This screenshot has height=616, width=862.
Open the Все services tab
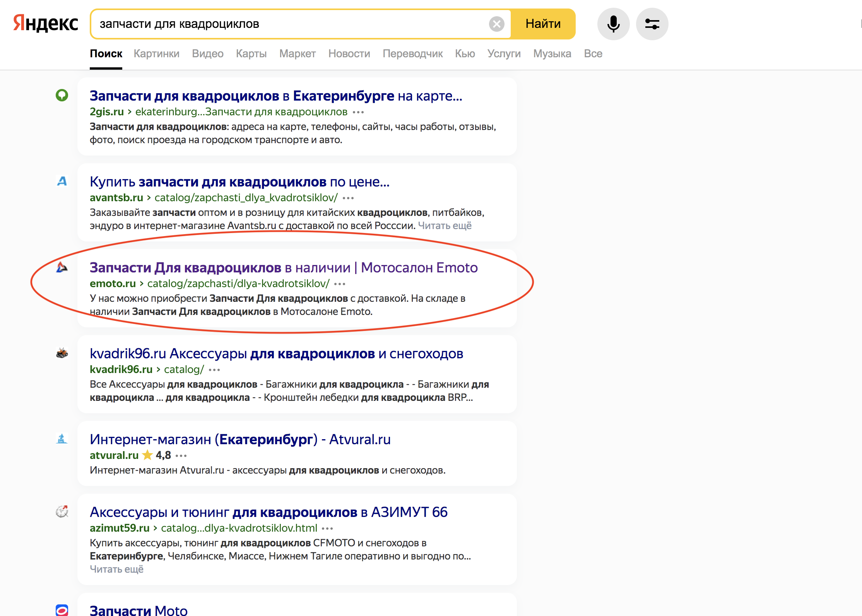pyautogui.click(x=593, y=53)
